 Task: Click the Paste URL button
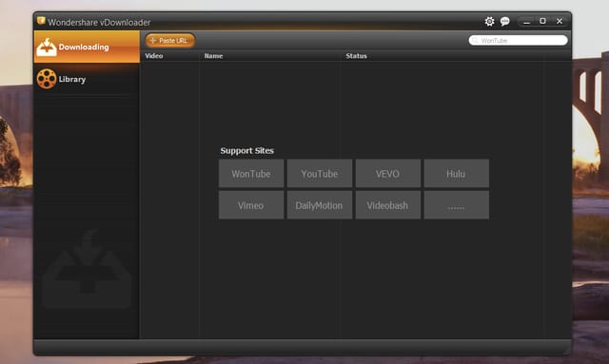(170, 40)
